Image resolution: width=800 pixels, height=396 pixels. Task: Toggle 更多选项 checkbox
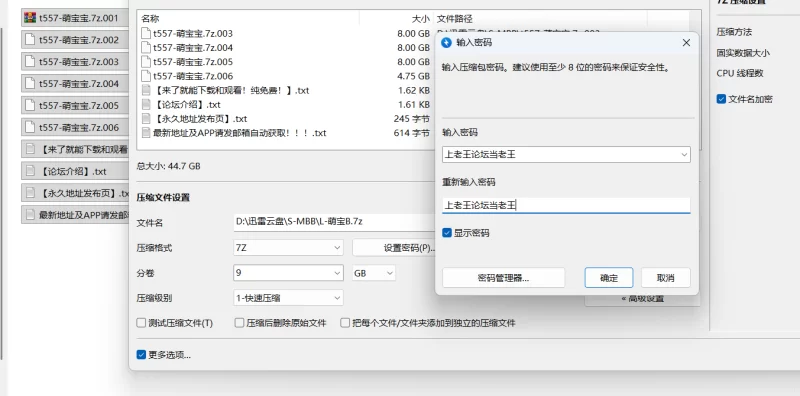pos(141,355)
